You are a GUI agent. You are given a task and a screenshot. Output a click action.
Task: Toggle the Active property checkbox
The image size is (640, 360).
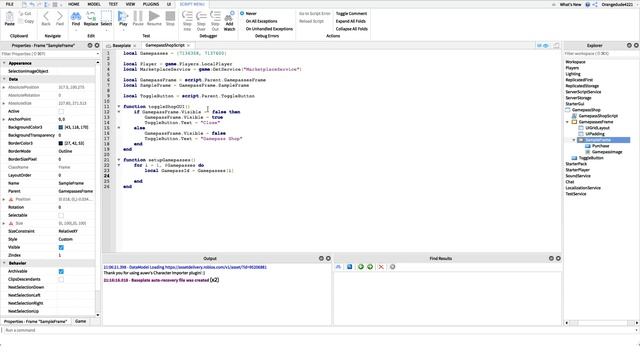[61, 111]
